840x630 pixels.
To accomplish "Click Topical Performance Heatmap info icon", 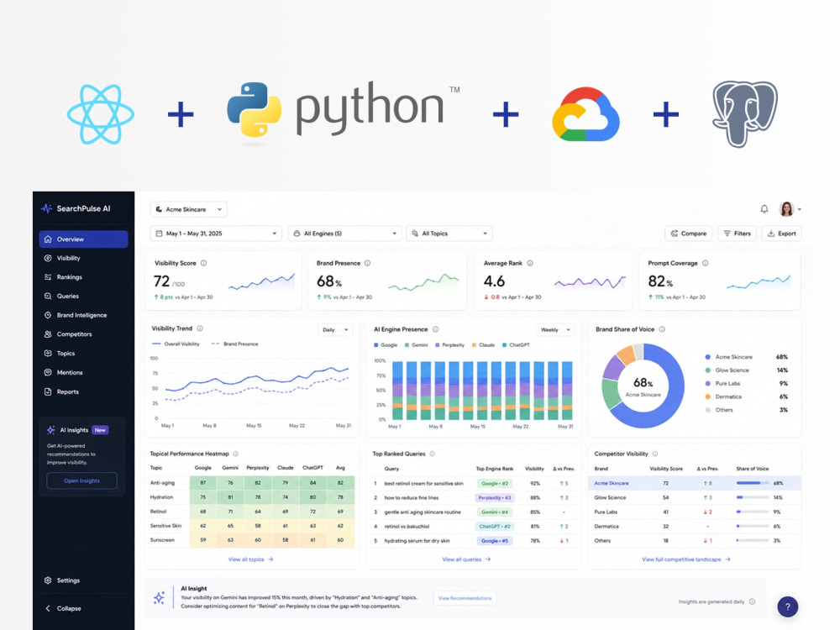I will pos(236,454).
